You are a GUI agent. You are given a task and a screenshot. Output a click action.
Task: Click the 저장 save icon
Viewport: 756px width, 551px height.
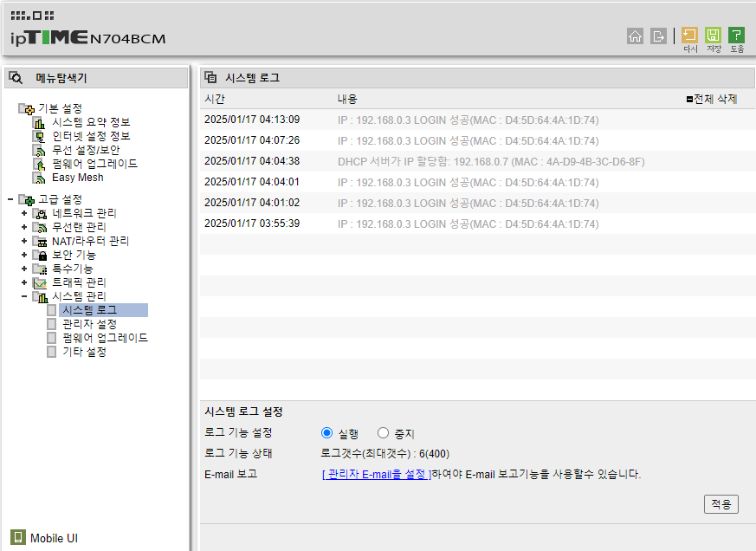coord(713,36)
